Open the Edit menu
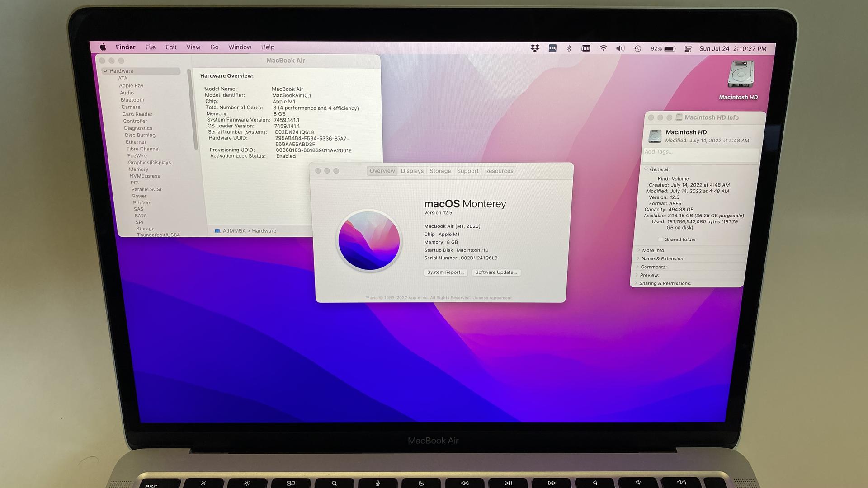Screen dimensions: 868x488 click(x=171, y=47)
